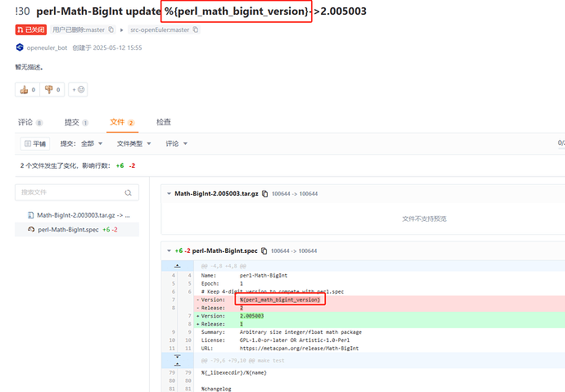Select perl-Math-BigInt.spec in the file list
Image resolution: width=565 pixels, height=392 pixels.
[68, 230]
